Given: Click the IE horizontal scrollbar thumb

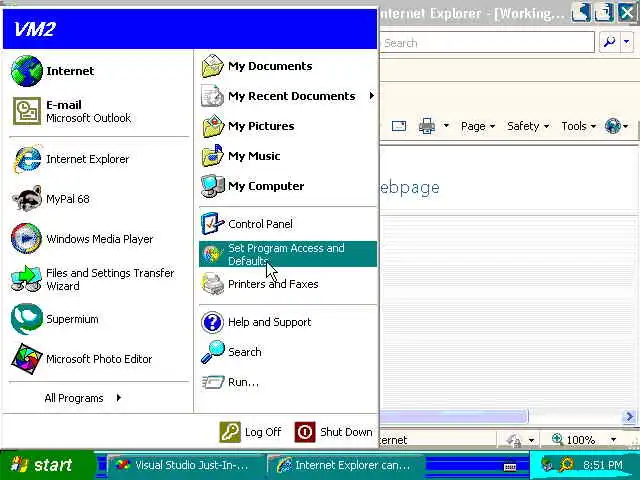Looking at the screenshot, I should (454, 416).
